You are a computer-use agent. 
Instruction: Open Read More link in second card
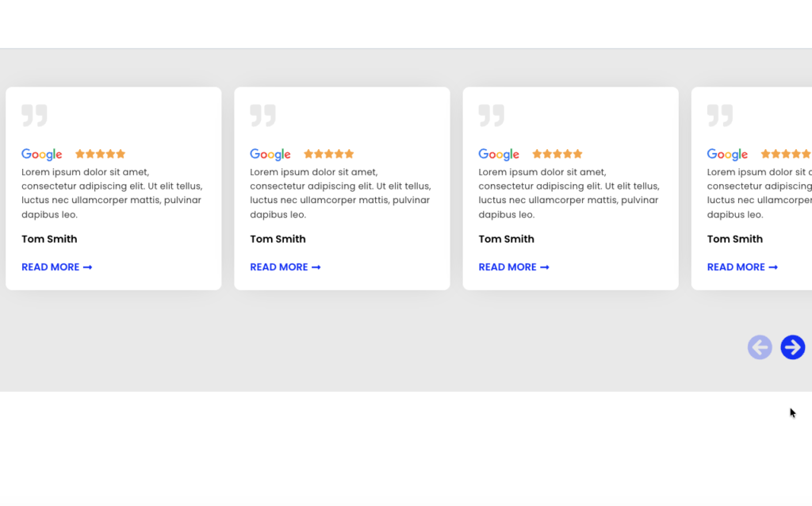285,267
